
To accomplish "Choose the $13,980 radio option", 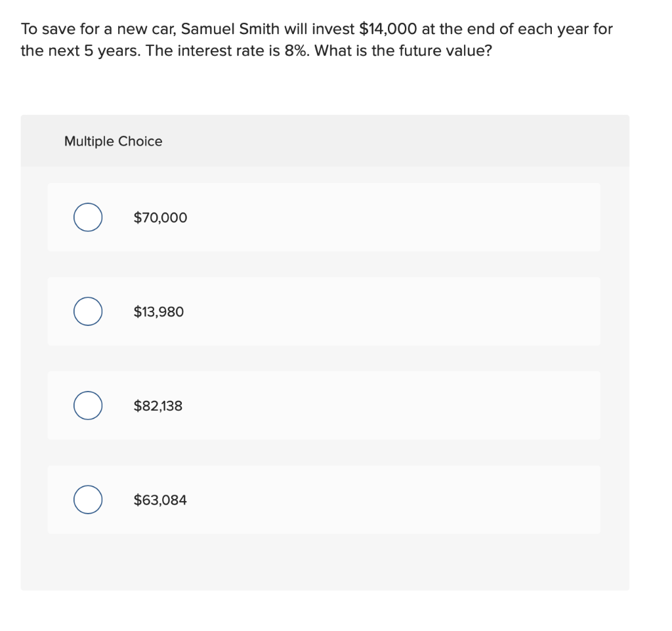I will pos(87,312).
